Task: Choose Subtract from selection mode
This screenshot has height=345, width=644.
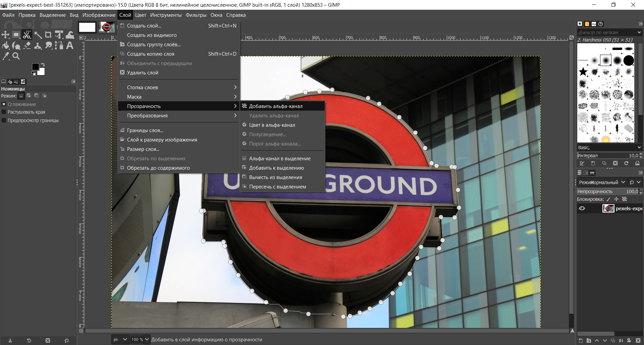Action: 37,96
